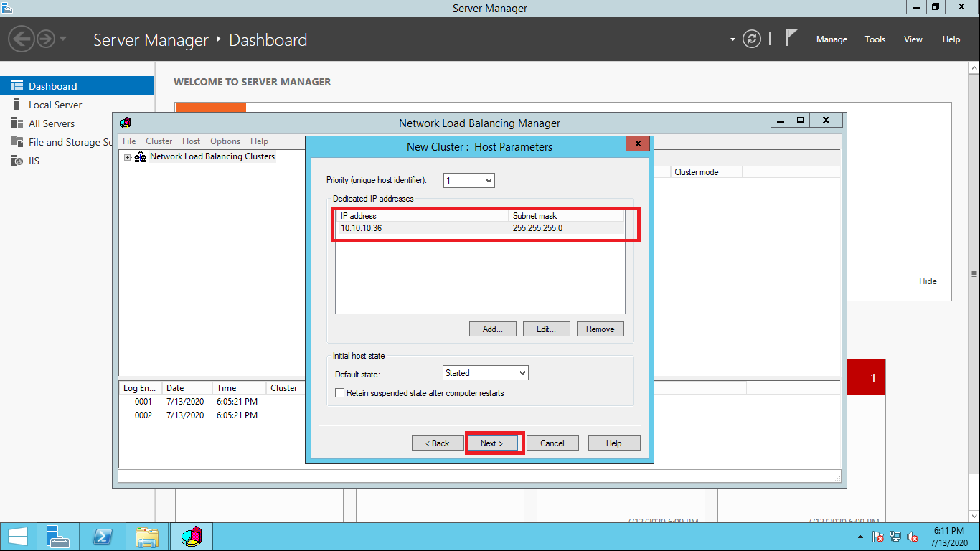980x551 pixels.
Task: Cancel the New Cluster dialog
Action: (x=552, y=443)
